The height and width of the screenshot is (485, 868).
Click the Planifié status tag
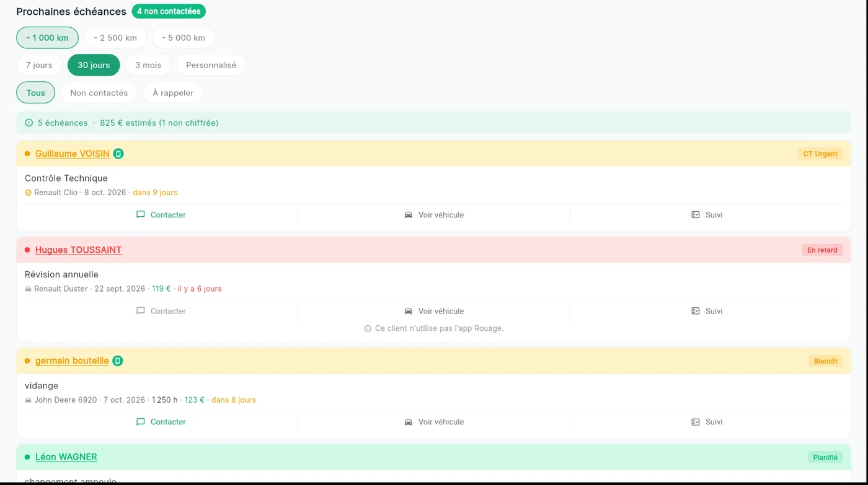[x=825, y=457]
